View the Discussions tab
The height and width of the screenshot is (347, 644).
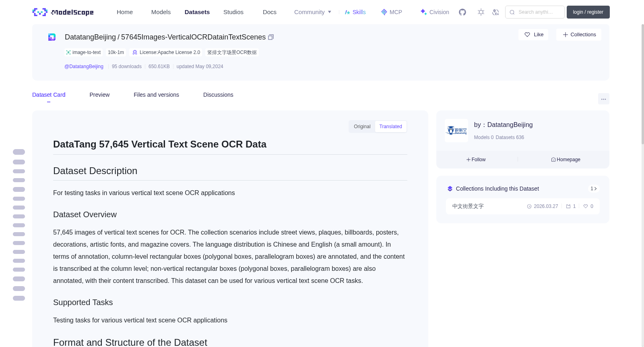coord(218,95)
